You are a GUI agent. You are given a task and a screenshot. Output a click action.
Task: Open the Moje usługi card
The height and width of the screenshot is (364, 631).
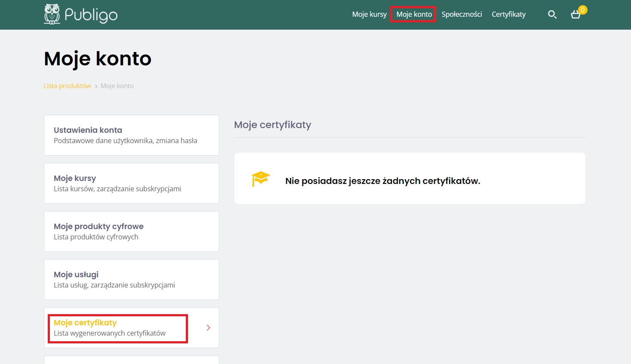click(132, 279)
